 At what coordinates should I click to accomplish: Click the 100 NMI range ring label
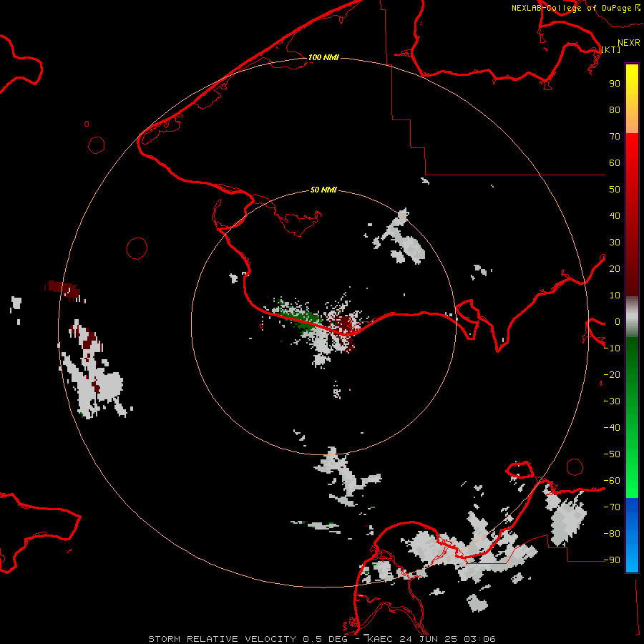[x=323, y=57]
